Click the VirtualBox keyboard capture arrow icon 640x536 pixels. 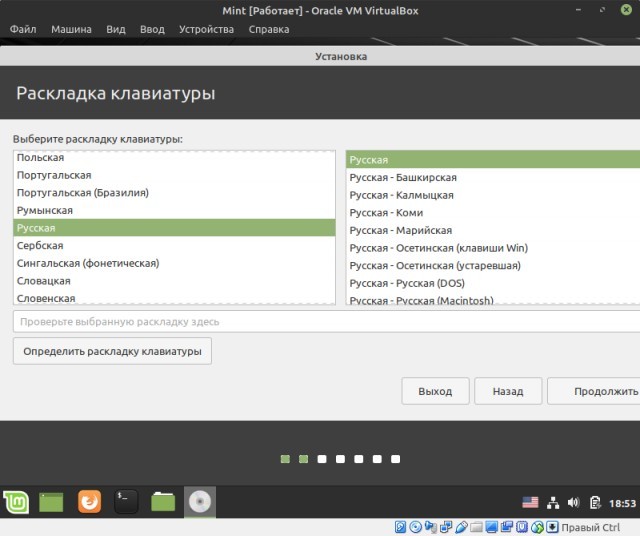(x=552, y=527)
